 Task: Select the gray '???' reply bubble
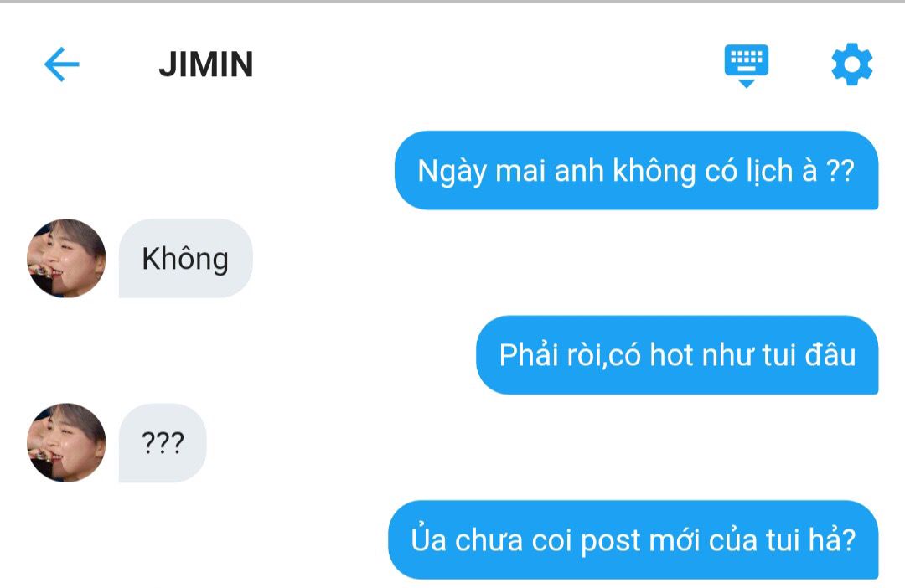pyautogui.click(x=163, y=442)
